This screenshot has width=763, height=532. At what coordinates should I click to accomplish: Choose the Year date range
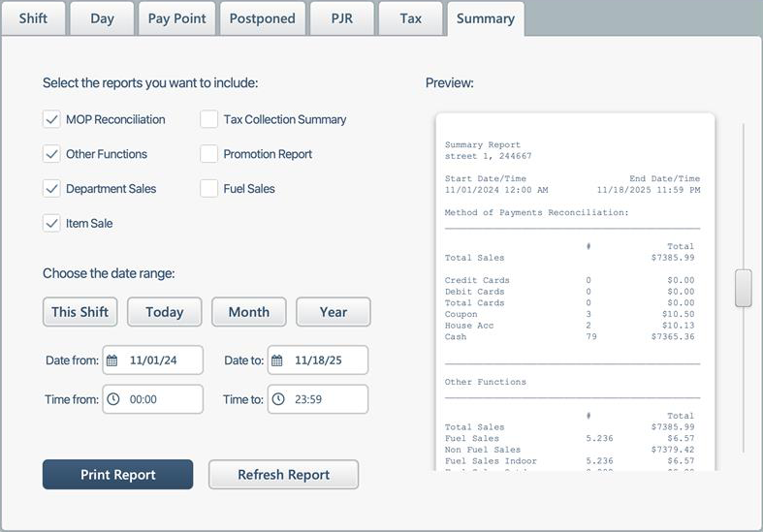pos(334,312)
